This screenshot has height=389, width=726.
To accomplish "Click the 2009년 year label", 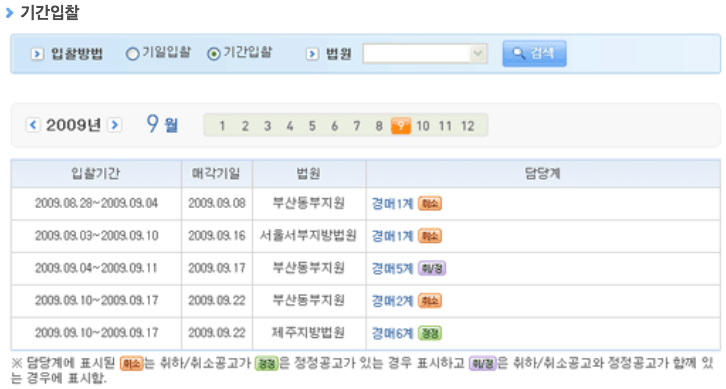I will click(73, 125).
